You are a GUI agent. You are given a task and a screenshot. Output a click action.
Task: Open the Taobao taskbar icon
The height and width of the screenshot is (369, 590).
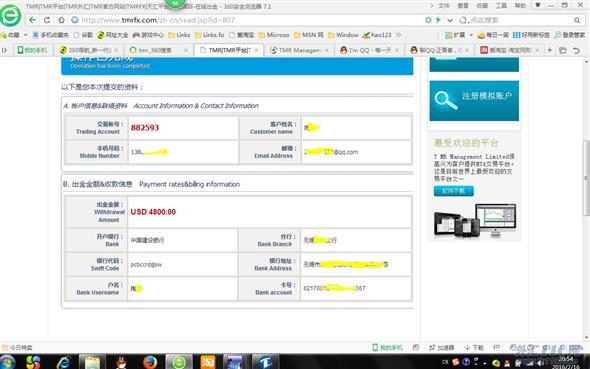208,362
